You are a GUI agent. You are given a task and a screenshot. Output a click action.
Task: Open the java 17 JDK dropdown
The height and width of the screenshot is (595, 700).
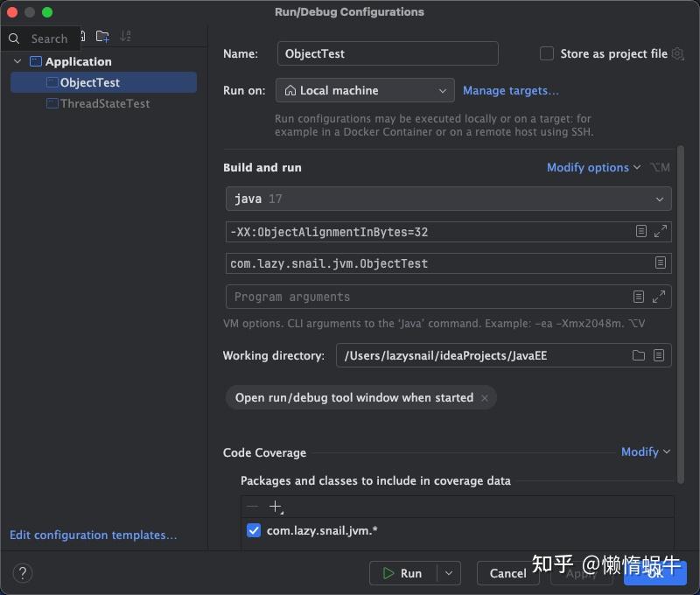[x=448, y=199]
